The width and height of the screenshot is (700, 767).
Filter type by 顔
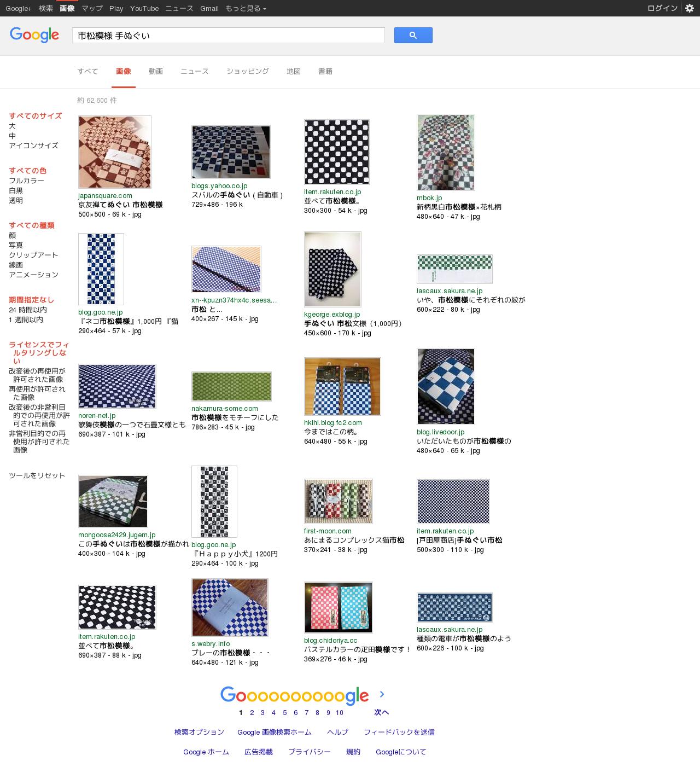pos(12,235)
